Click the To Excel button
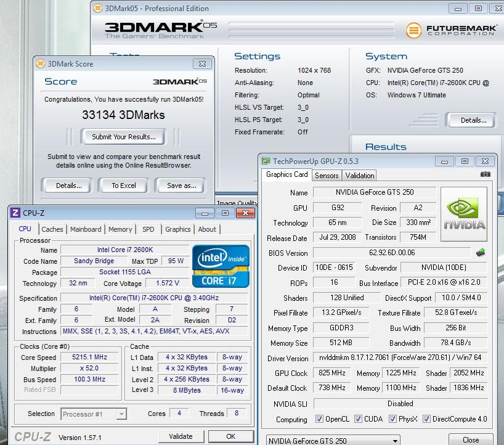 pyautogui.click(x=124, y=186)
